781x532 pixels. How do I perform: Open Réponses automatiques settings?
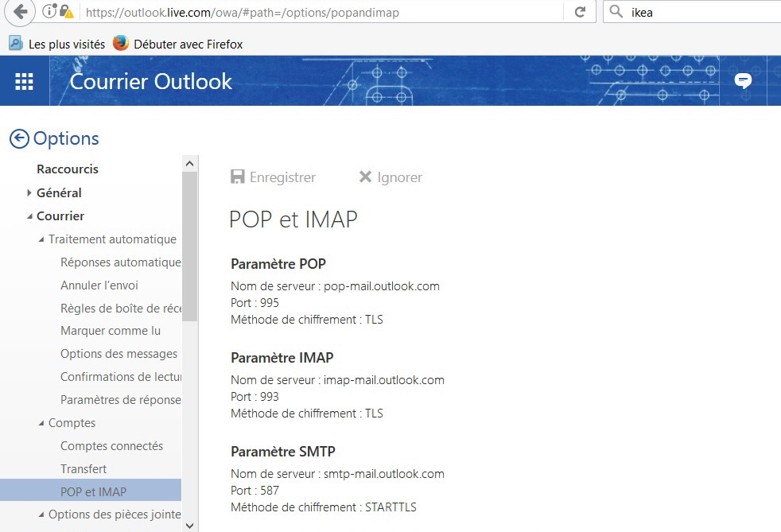click(121, 262)
